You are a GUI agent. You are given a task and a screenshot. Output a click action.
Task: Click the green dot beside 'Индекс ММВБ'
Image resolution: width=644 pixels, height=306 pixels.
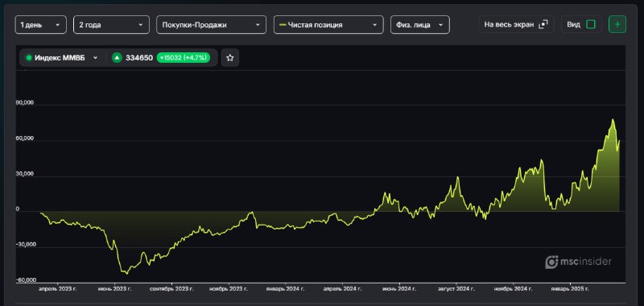click(x=29, y=58)
